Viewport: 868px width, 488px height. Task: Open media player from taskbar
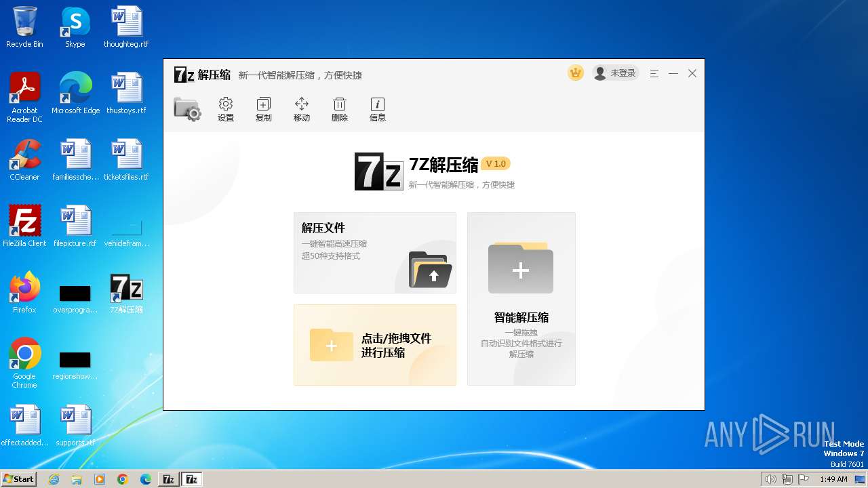point(100,479)
